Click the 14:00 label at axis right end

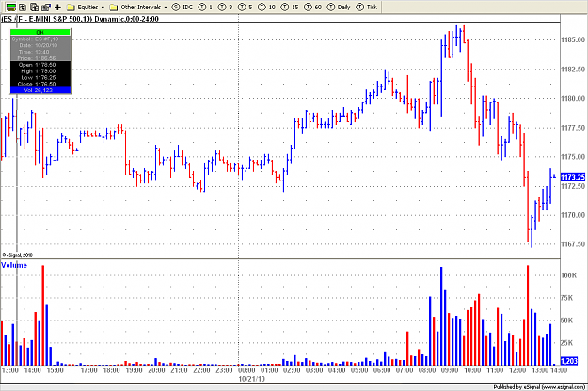(x=559, y=370)
